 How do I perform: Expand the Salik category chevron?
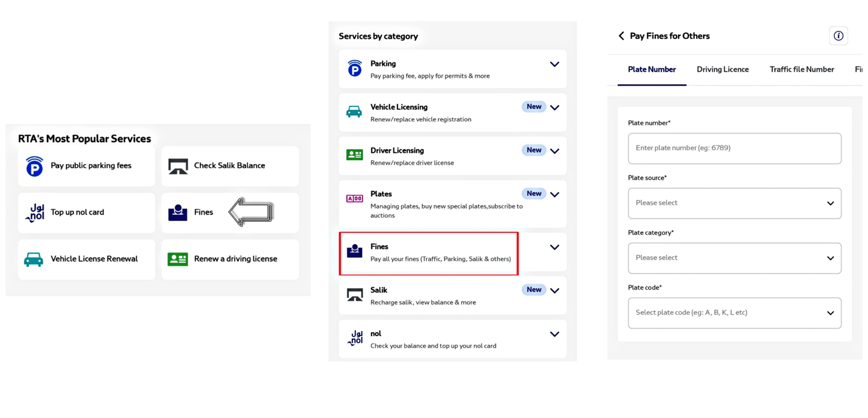tap(554, 290)
